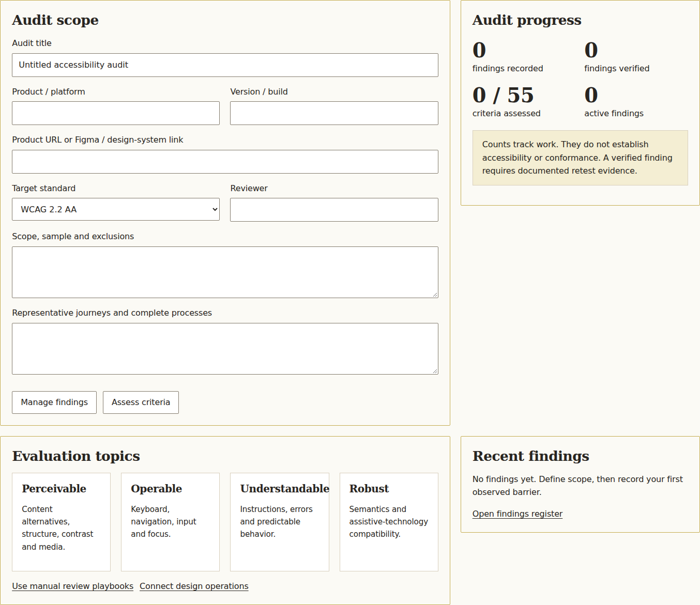Click the Representative journeys textarea
Viewport: 700px width, 605px height.
[225, 349]
